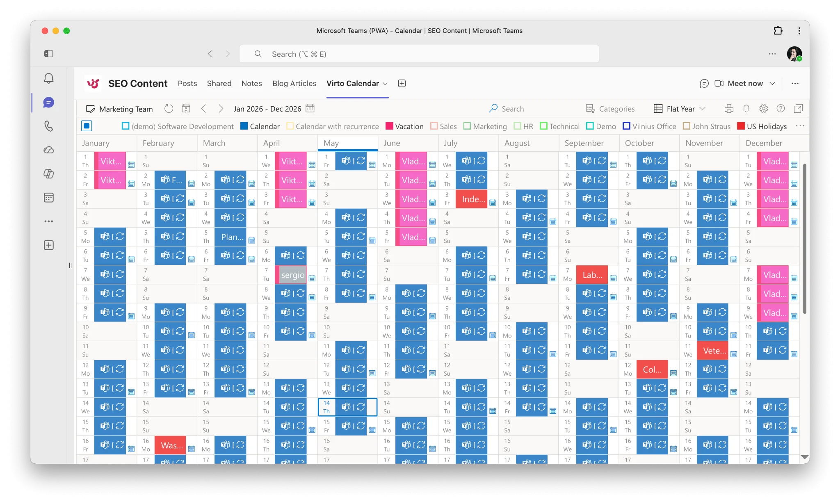Click the pink Vacation color swatch

(389, 126)
